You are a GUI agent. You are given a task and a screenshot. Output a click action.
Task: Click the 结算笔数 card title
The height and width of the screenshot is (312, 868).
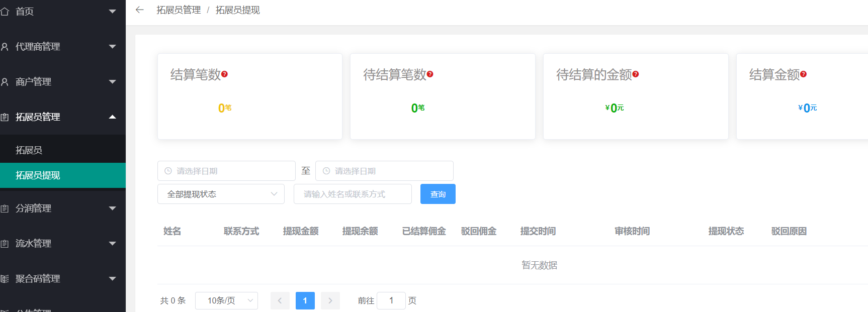[196, 75]
